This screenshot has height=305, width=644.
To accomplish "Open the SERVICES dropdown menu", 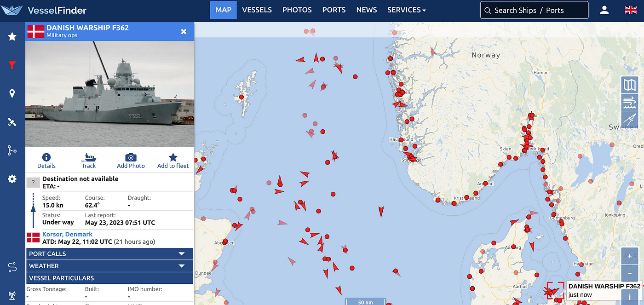I will coord(406,10).
